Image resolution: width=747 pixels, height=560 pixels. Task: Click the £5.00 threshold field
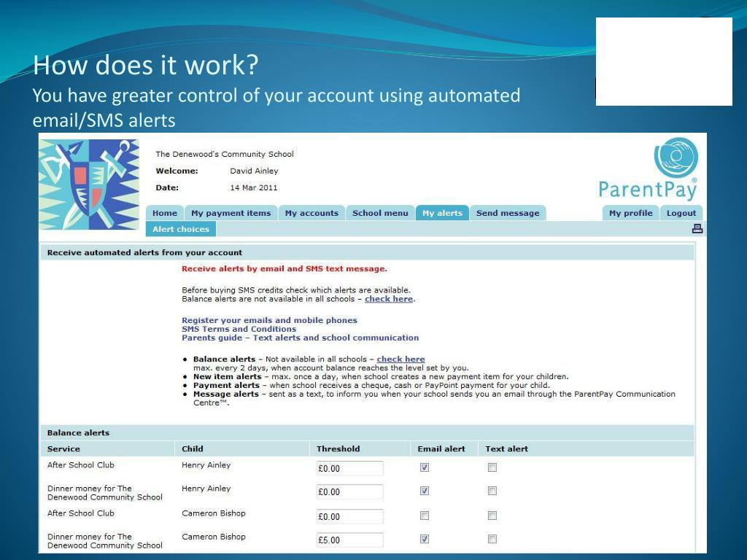349,540
